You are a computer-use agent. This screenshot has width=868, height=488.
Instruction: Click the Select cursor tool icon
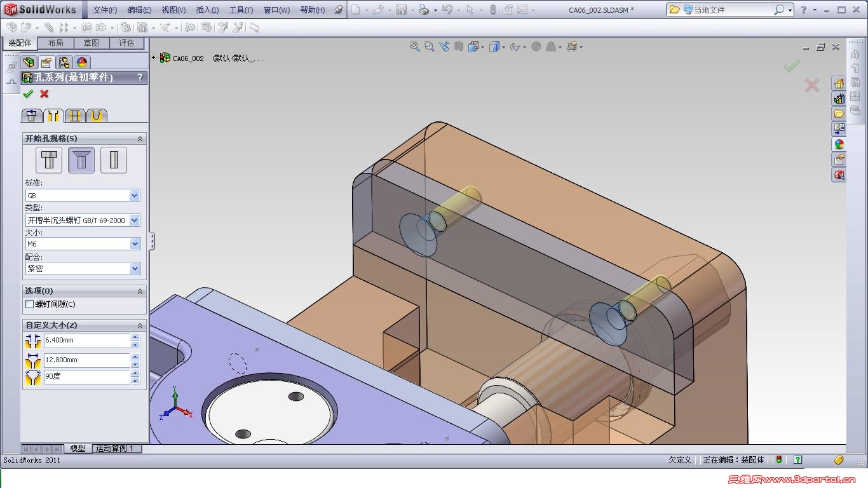pyautogui.click(x=470, y=10)
